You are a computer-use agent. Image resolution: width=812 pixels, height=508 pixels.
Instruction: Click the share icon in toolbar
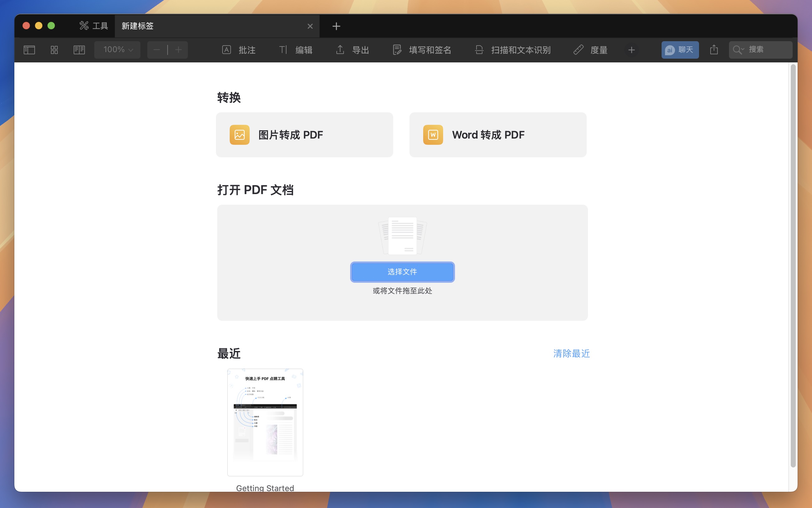tap(714, 50)
